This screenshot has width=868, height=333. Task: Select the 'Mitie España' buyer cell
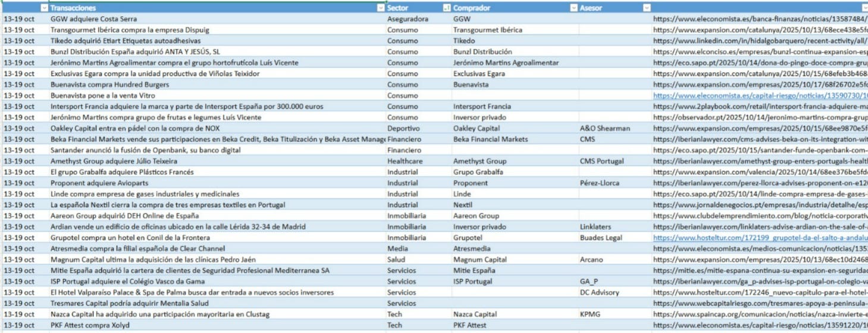(x=515, y=270)
